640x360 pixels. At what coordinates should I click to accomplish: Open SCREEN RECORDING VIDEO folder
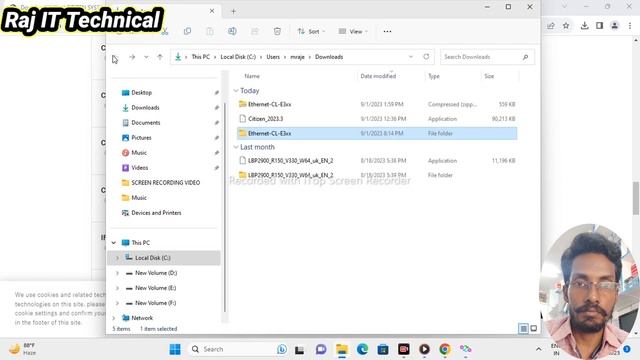165,183
